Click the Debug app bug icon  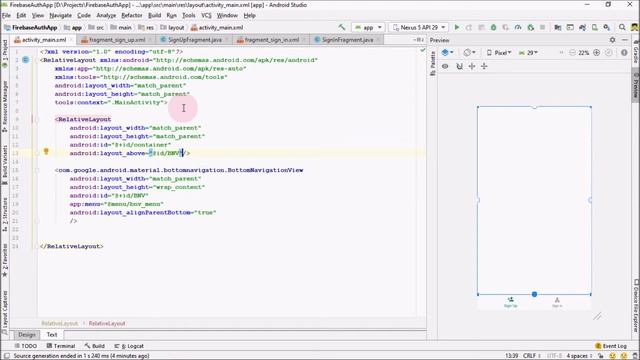(493, 27)
